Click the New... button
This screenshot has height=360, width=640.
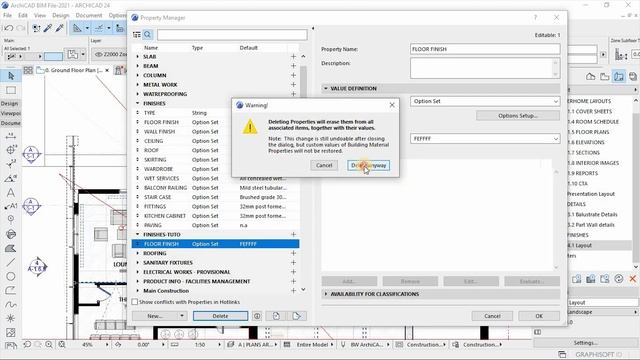pos(155,316)
